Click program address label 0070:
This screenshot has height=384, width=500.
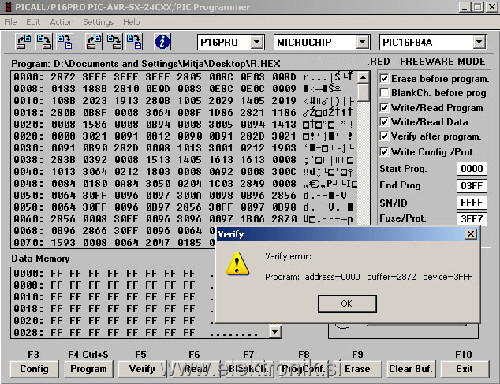pos(28,242)
